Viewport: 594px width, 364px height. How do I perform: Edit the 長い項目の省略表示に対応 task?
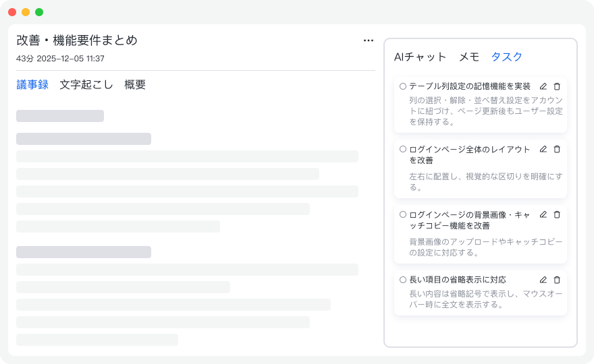pyautogui.click(x=543, y=280)
